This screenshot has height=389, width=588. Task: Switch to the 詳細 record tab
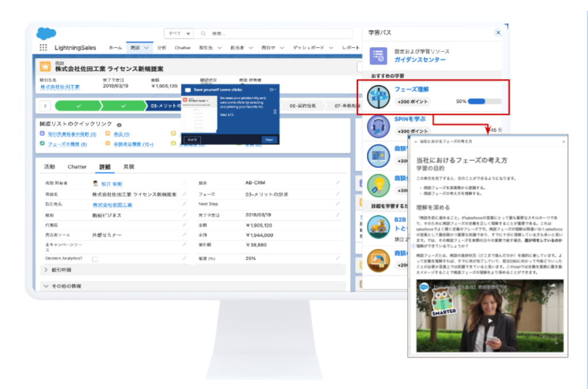pos(105,167)
